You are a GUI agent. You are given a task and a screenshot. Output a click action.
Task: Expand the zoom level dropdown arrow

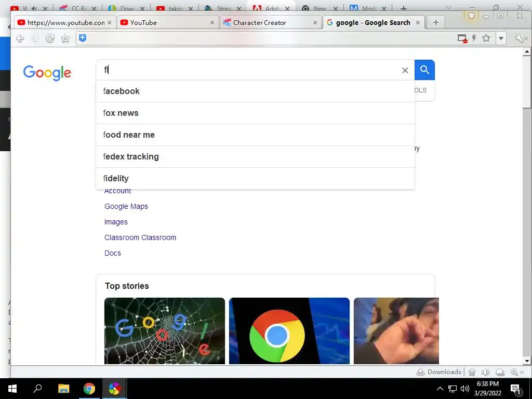coord(522,373)
